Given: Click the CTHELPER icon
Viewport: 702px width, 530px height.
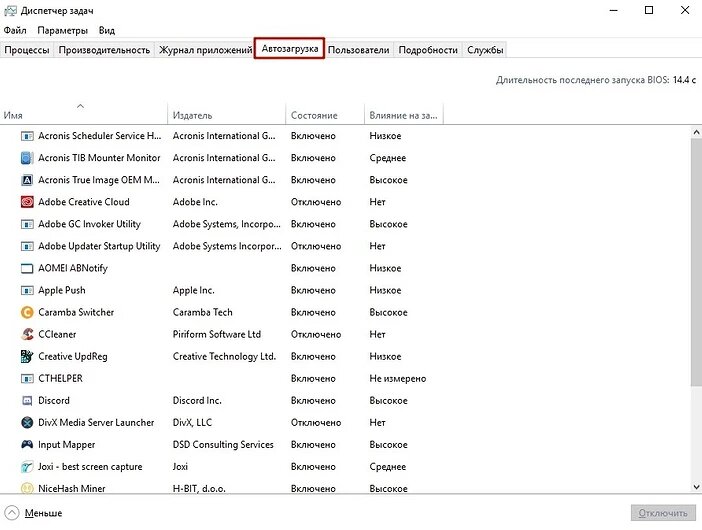Looking at the screenshot, I should coord(27,378).
